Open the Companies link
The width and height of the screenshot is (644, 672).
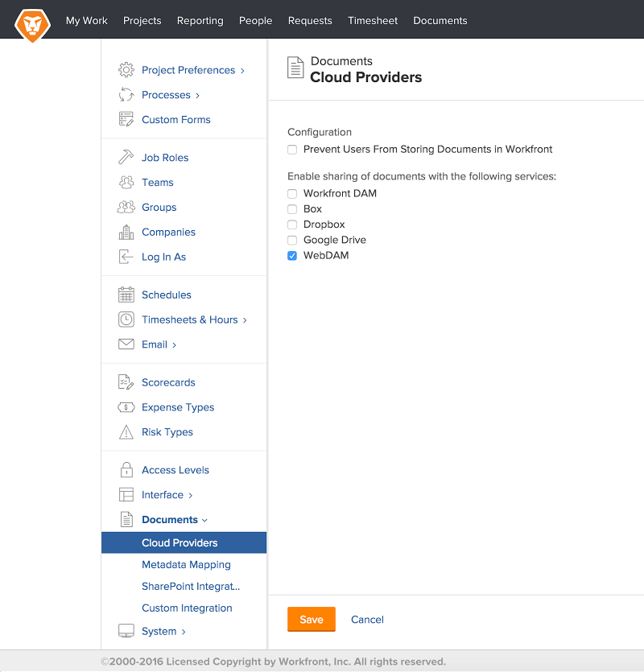(x=168, y=233)
